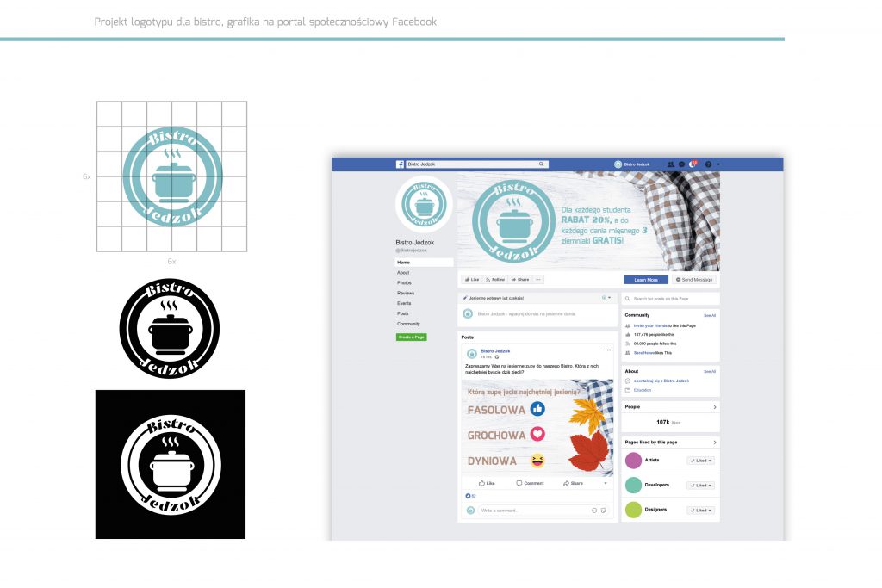Open the options menu on Bistro Jedzok's post
Viewport: 882px width, 588px height.
coord(608,350)
